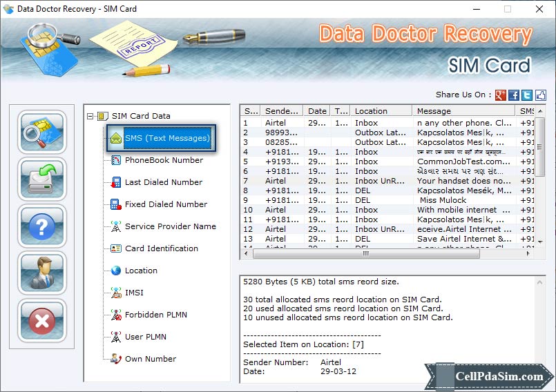Share via the Facebook icon
Image resolution: width=556 pixels, height=392 pixels.
click(x=514, y=95)
